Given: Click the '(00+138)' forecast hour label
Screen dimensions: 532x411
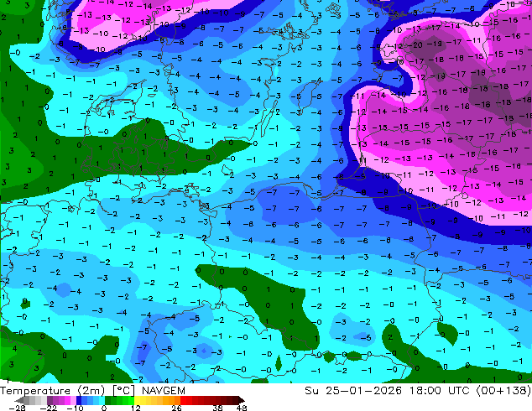Looking at the screenshot, I should click(503, 391).
